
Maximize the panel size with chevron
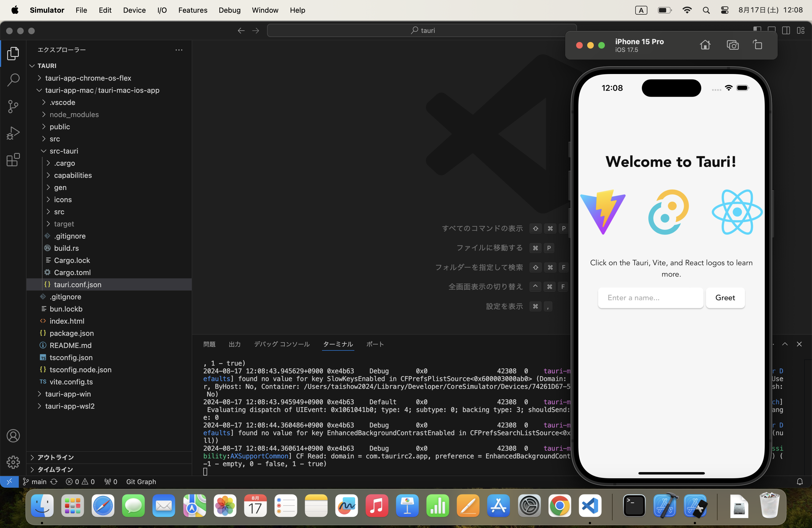coord(785,344)
